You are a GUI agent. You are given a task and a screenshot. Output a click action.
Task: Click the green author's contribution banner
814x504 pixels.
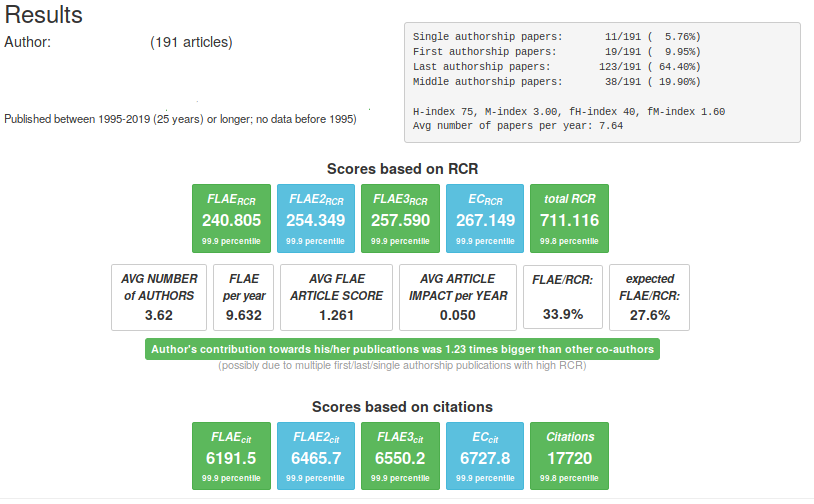pyautogui.click(x=402, y=350)
